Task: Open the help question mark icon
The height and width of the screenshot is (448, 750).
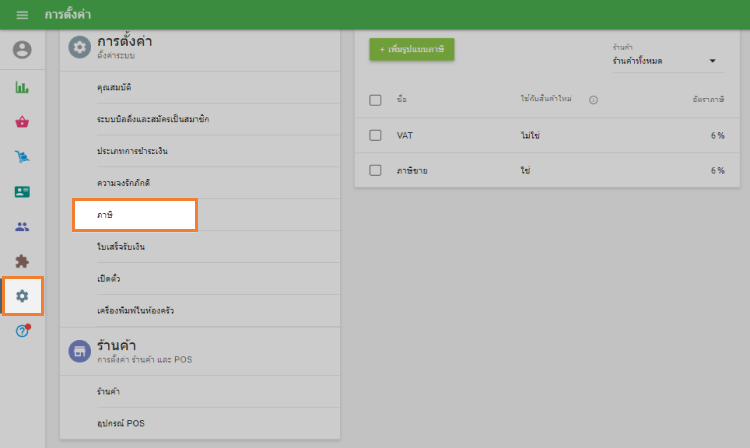Action: click(x=22, y=331)
